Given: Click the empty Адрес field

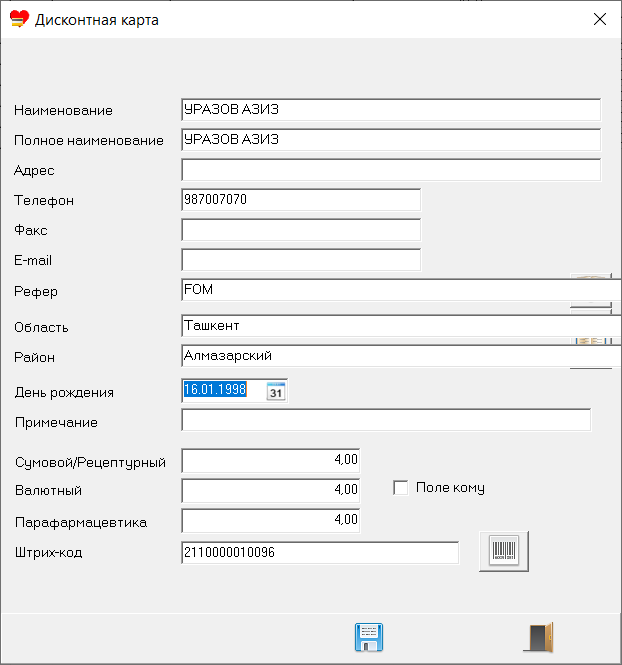Looking at the screenshot, I should coord(391,170).
